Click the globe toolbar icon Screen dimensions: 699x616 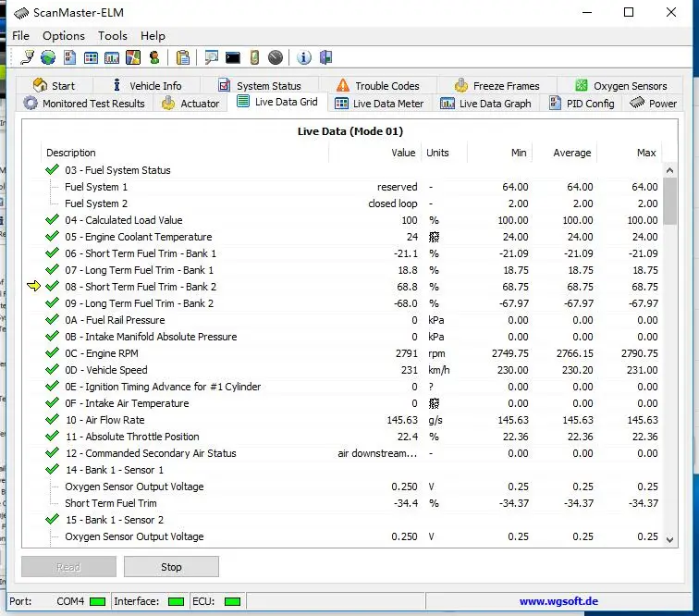[x=48, y=57]
